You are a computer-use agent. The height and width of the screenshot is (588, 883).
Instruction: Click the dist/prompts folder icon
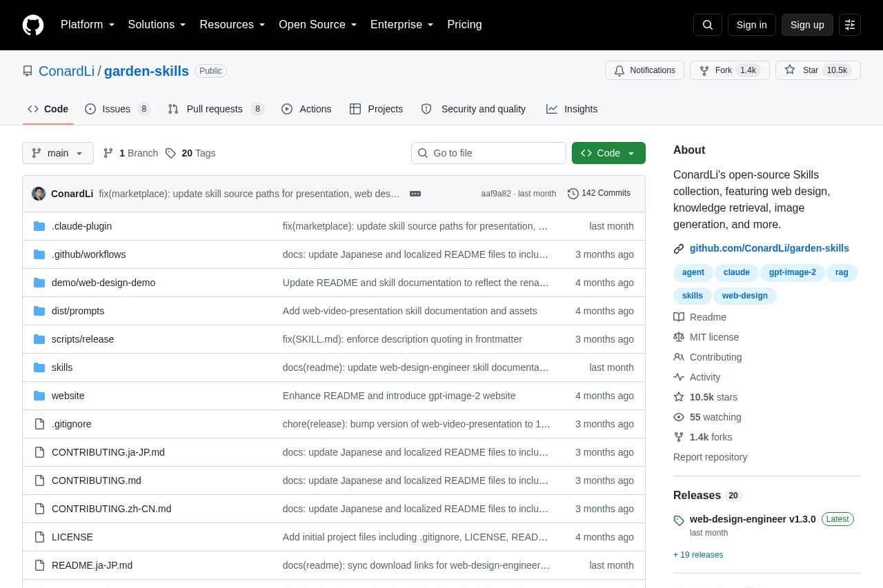pos(39,311)
